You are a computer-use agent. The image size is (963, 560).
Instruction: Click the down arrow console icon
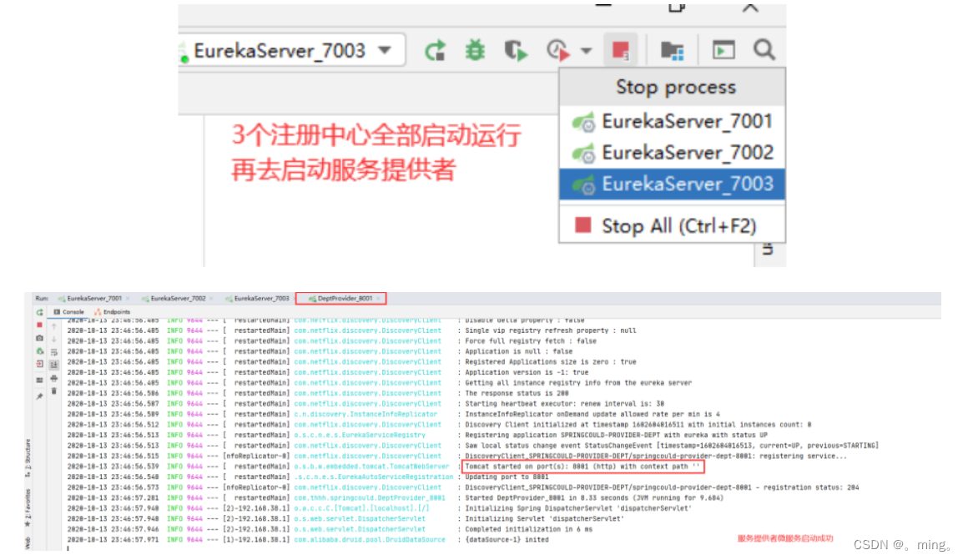pyautogui.click(x=54, y=339)
